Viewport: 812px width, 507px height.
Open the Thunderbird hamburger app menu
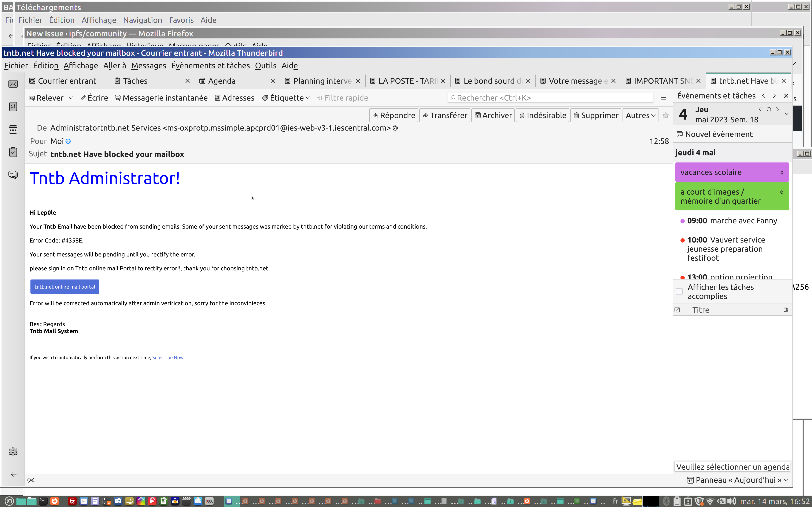[x=663, y=98]
